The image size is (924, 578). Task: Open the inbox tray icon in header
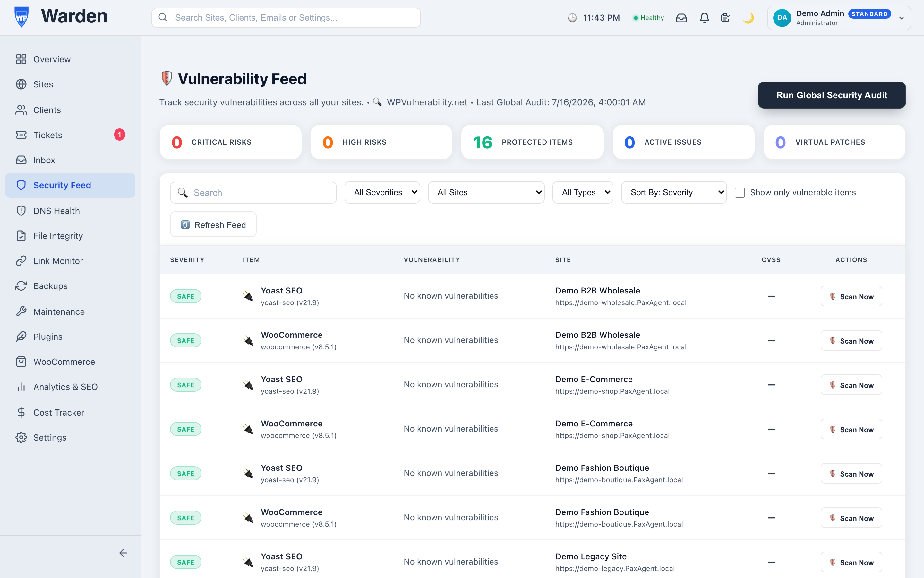[x=681, y=18]
